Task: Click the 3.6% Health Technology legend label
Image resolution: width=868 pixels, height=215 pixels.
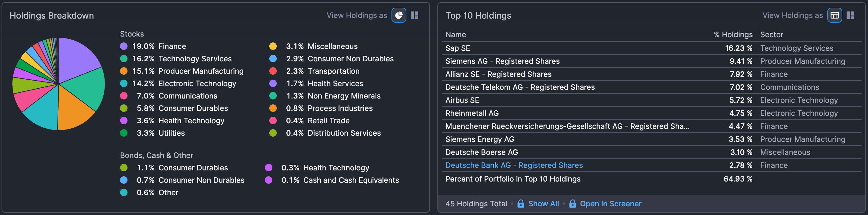Action: pyautogui.click(x=191, y=121)
